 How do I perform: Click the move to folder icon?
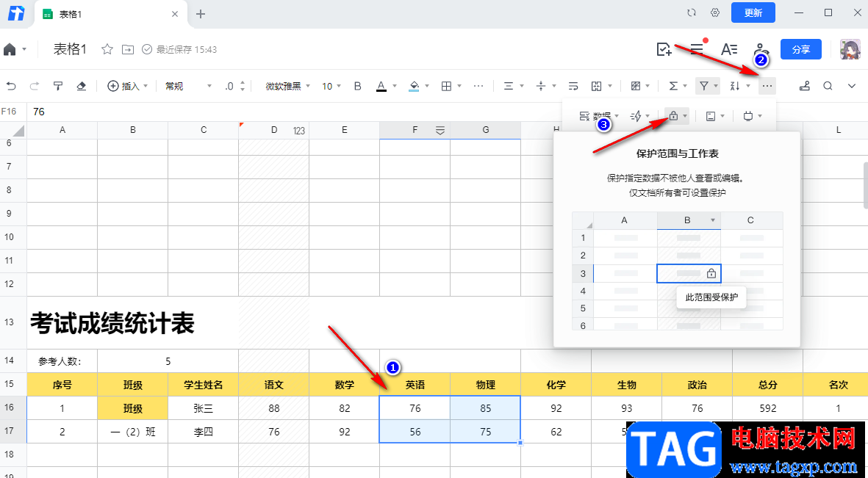click(x=128, y=49)
